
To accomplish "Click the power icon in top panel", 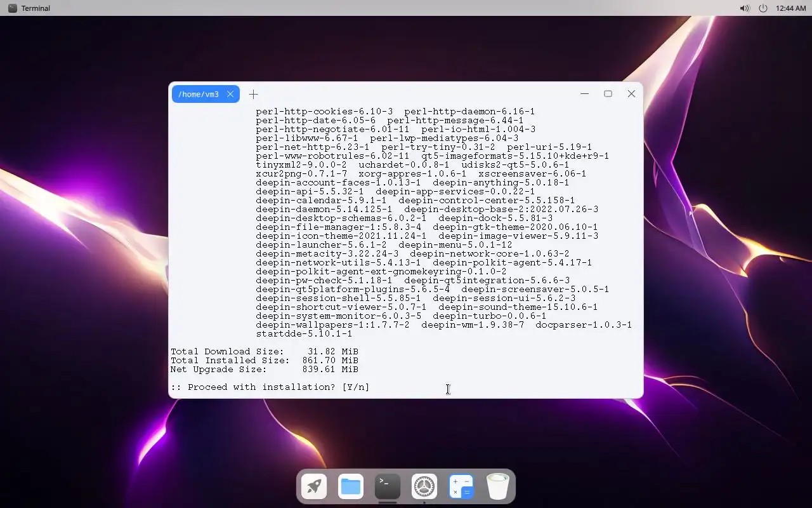I will pyautogui.click(x=763, y=8).
